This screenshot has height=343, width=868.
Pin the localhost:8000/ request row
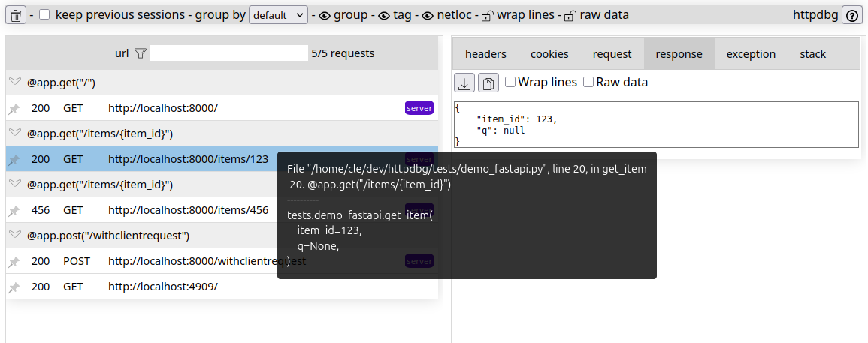[x=14, y=109]
